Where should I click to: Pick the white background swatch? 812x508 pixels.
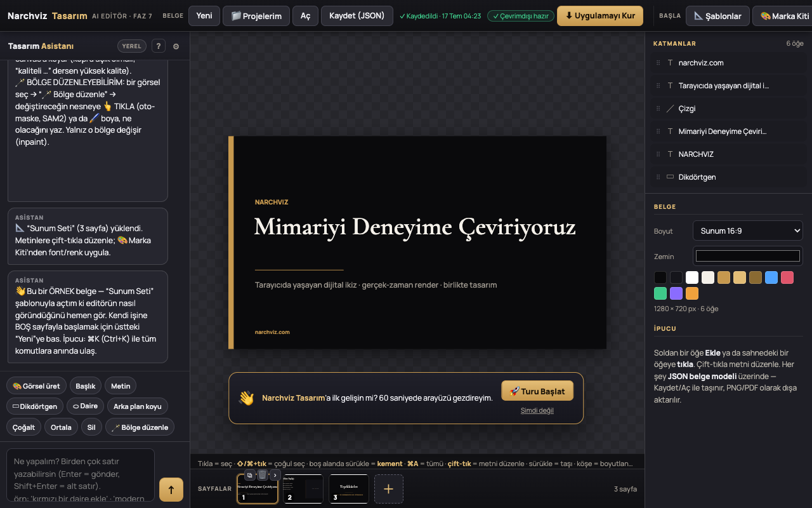click(x=692, y=277)
